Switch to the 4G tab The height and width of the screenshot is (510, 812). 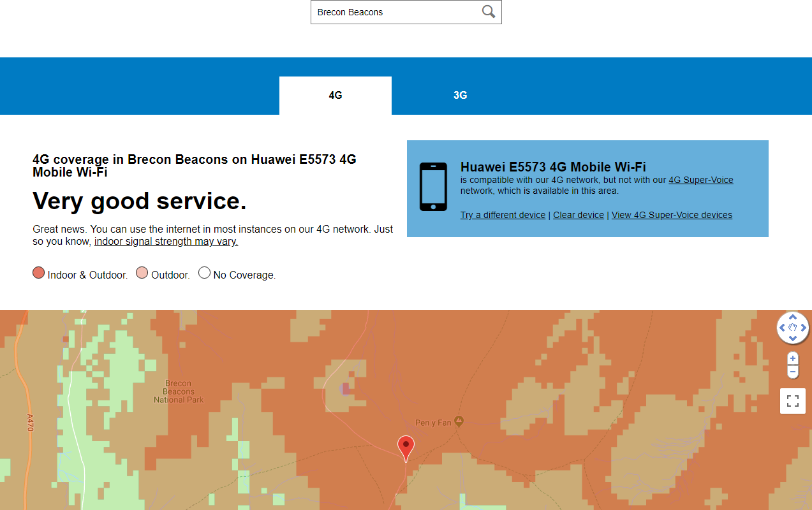pyautogui.click(x=336, y=96)
